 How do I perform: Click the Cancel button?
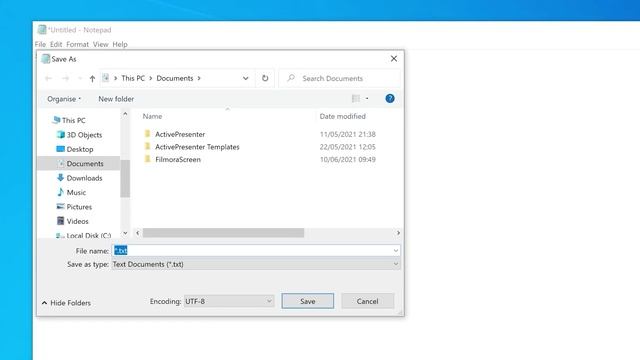click(x=367, y=301)
